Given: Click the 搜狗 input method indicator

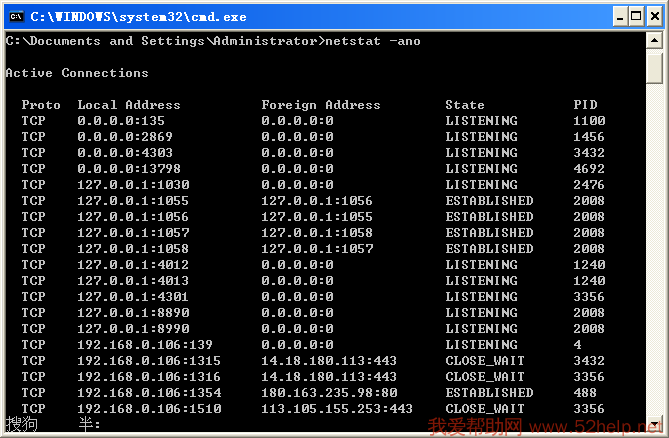Looking at the screenshot, I should [x=22, y=425].
